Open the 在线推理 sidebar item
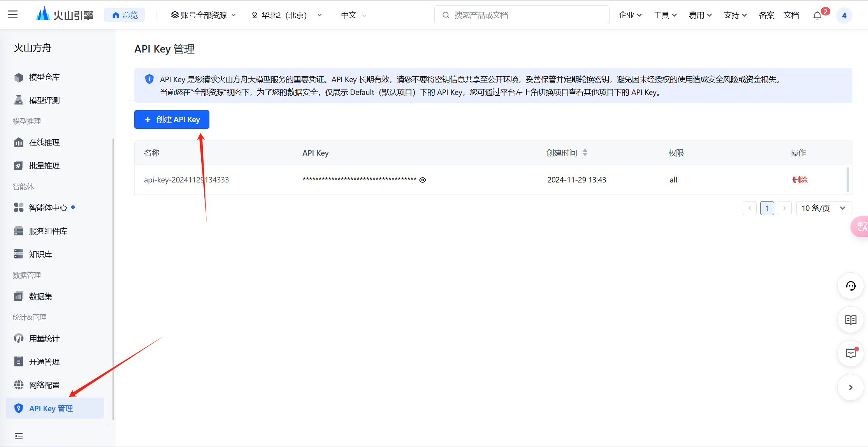Viewport: 868px width, 447px height. click(x=44, y=142)
